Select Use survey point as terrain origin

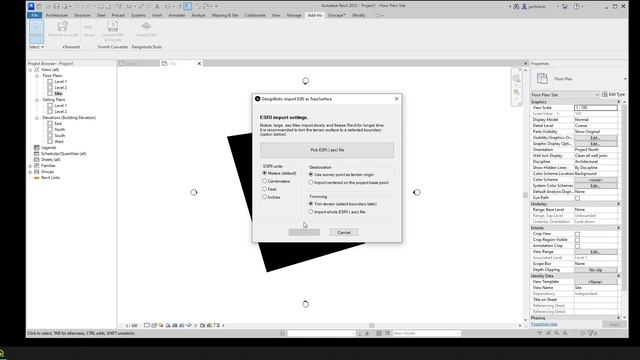click(x=311, y=174)
